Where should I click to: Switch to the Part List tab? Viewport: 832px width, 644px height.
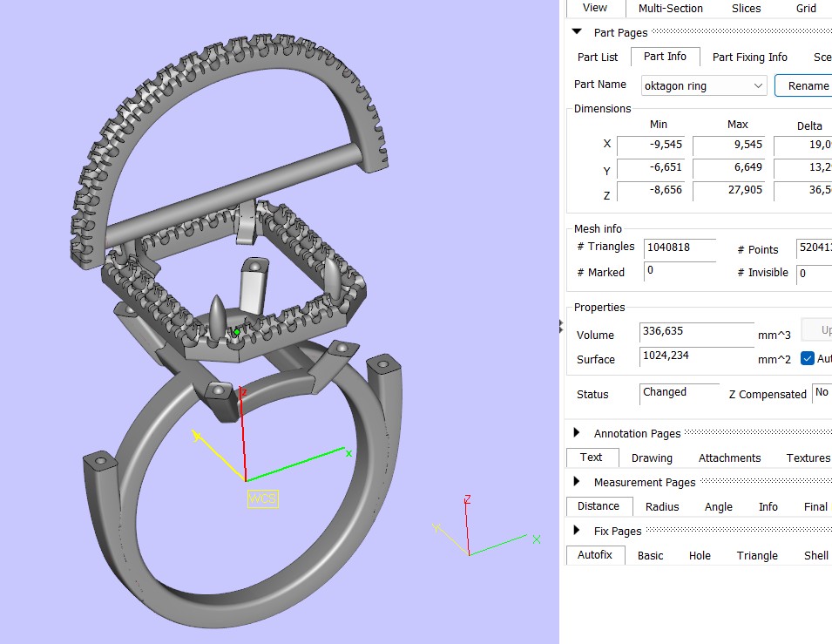598,58
